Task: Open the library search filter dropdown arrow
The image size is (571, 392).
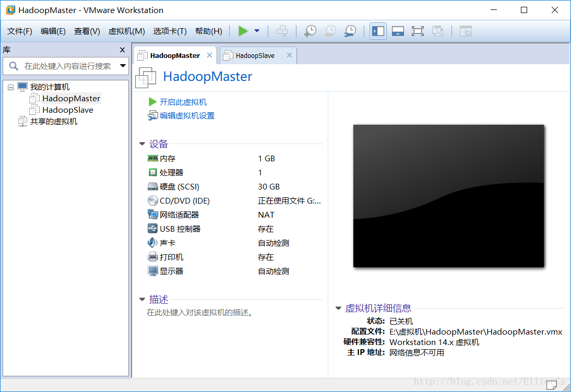Action: coord(123,66)
